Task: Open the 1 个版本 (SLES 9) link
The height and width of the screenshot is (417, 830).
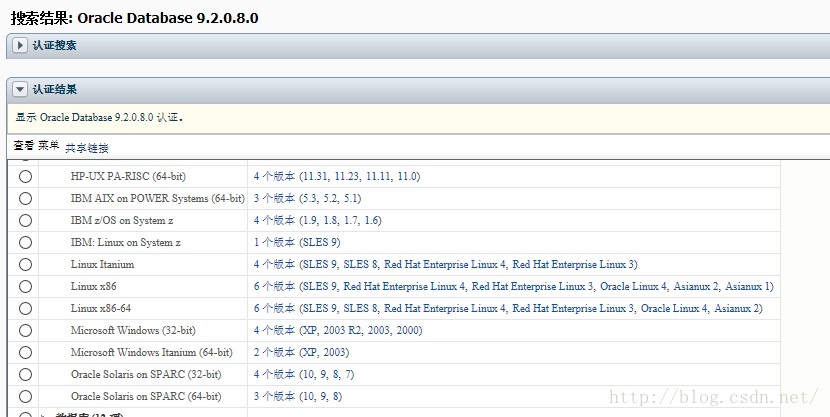Action: pos(296,242)
